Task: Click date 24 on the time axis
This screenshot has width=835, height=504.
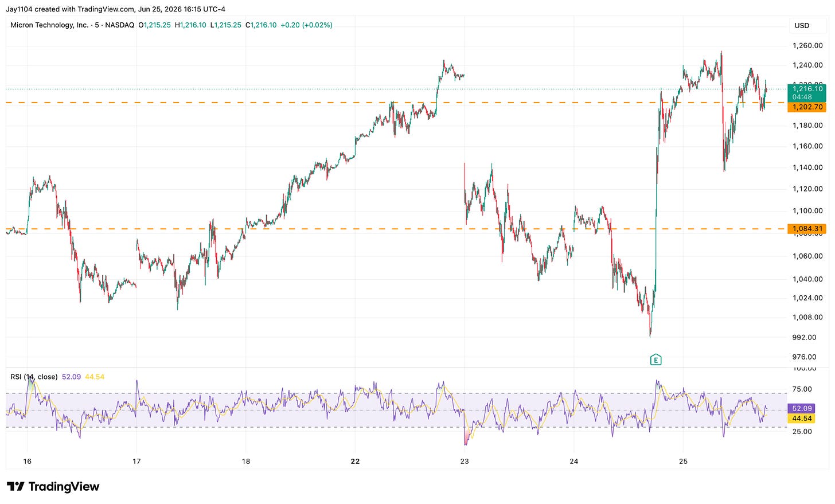Action: (574, 461)
